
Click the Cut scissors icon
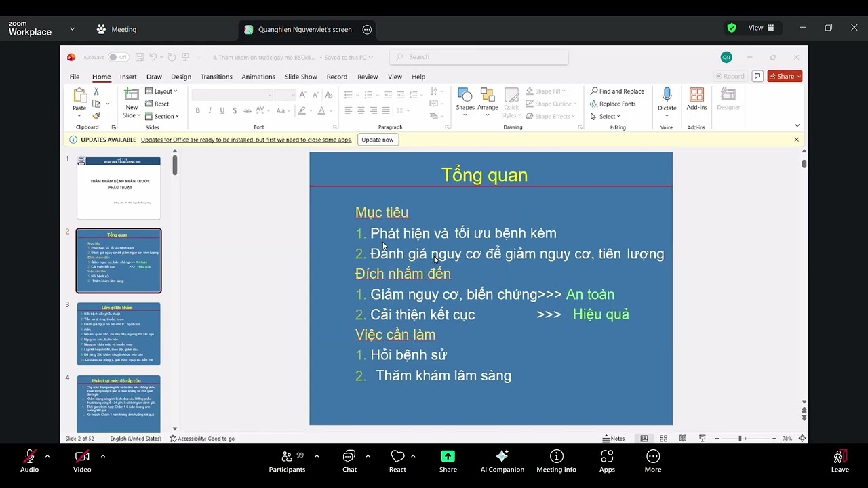click(96, 91)
